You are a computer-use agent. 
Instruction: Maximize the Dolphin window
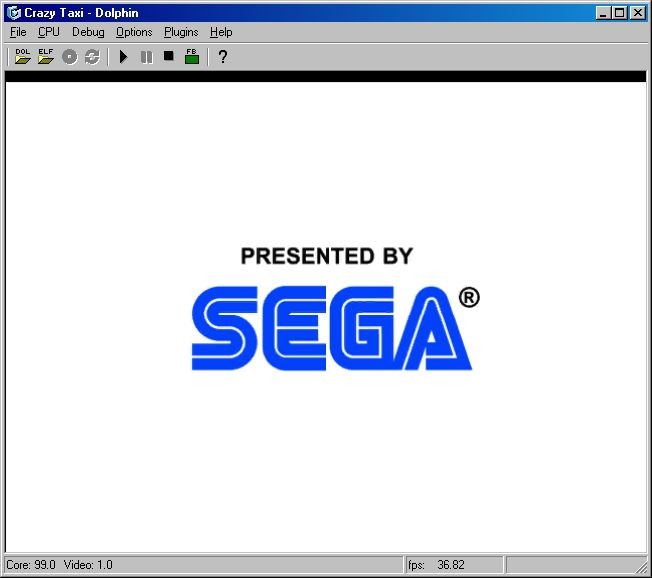coord(619,13)
